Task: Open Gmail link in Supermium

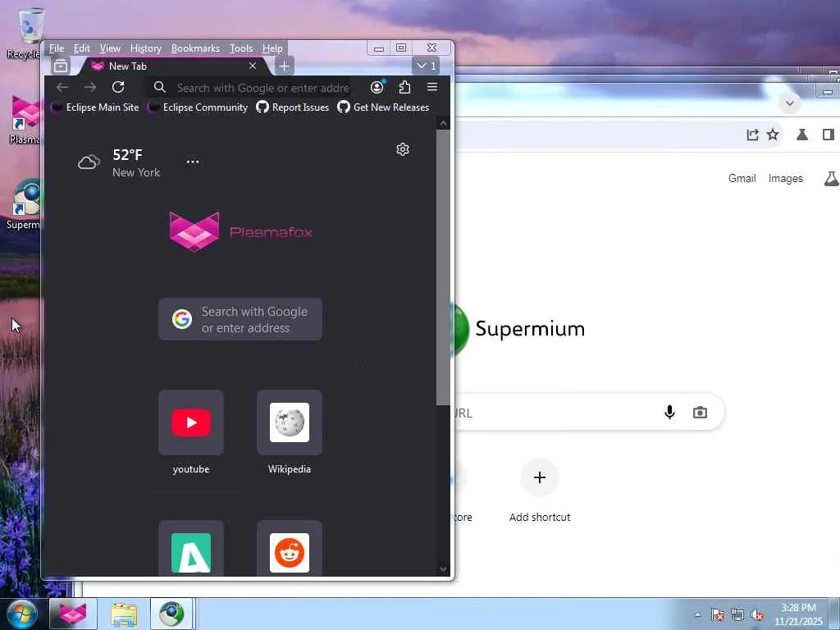Action: (x=742, y=178)
